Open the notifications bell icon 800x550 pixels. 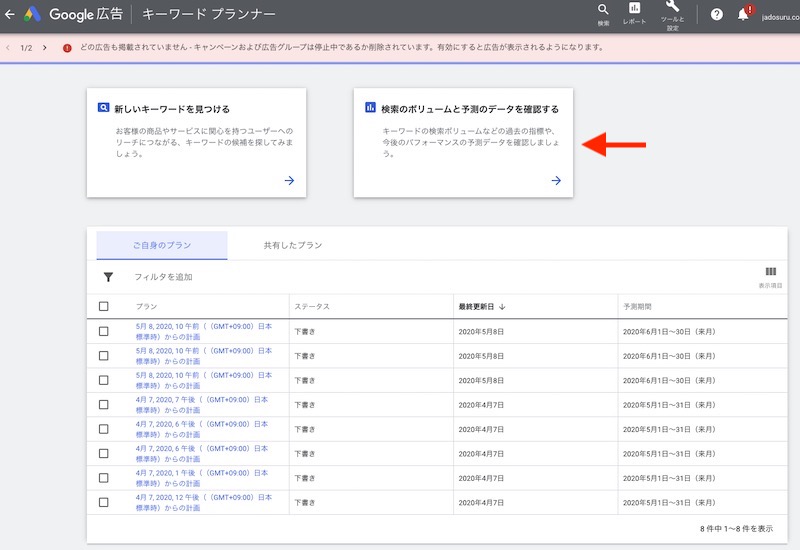(743, 15)
